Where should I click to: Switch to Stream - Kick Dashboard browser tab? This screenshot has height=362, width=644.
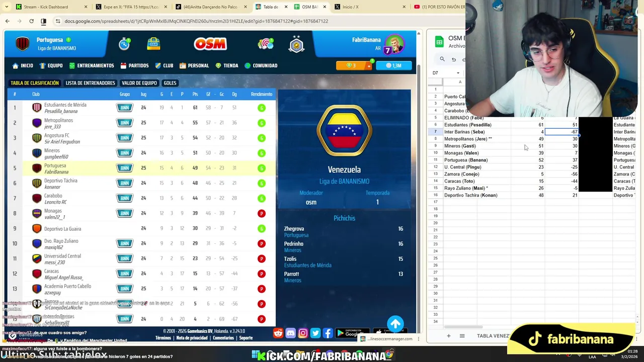click(50, 7)
